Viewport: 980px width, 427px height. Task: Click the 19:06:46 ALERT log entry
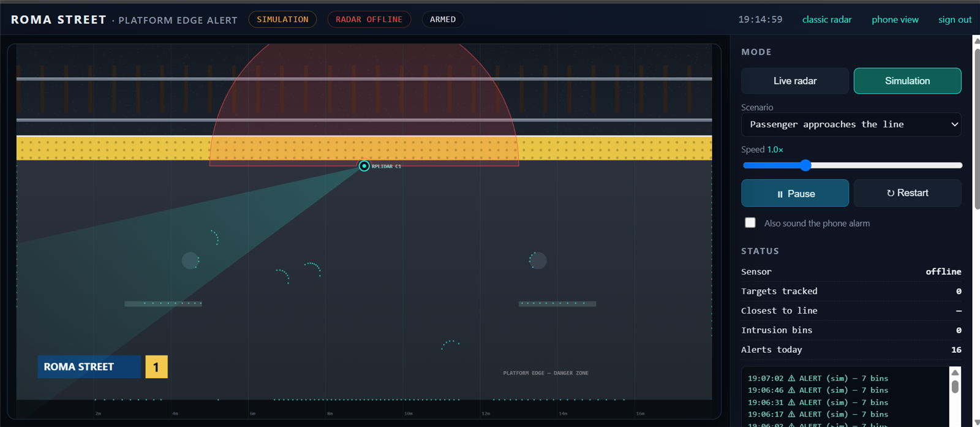[818, 390]
